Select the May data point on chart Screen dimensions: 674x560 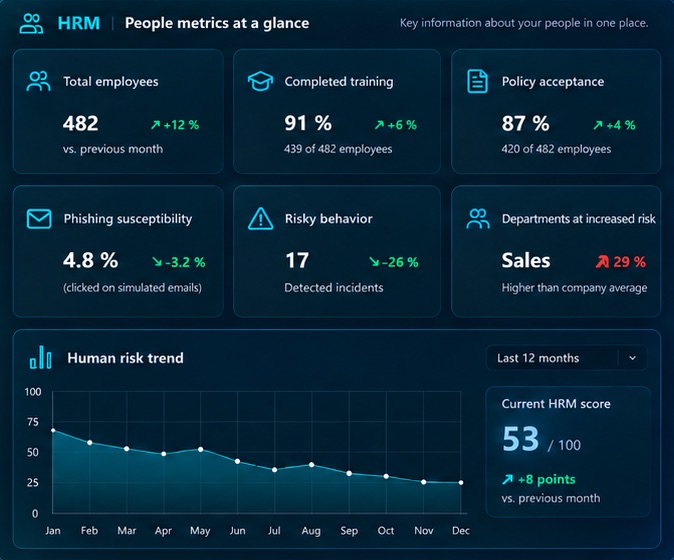(201, 450)
